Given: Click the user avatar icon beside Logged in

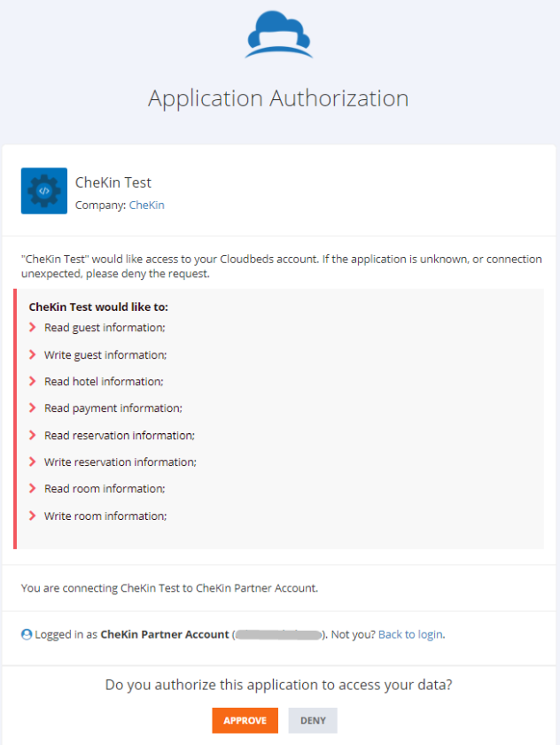Looking at the screenshot, I should (27, 634).
